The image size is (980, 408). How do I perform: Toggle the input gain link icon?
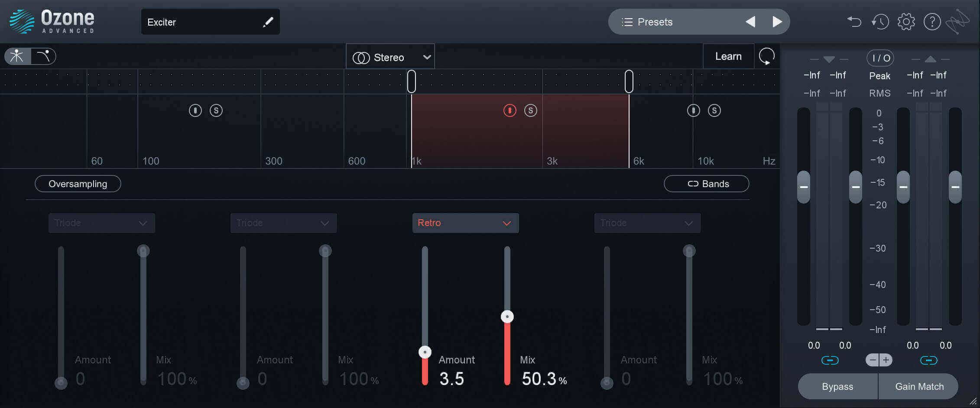pos(830,360)
